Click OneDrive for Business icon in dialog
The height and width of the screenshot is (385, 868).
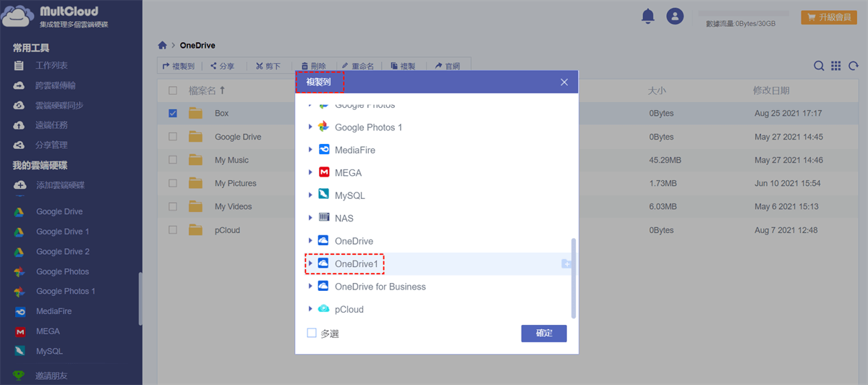pos(324,287)
